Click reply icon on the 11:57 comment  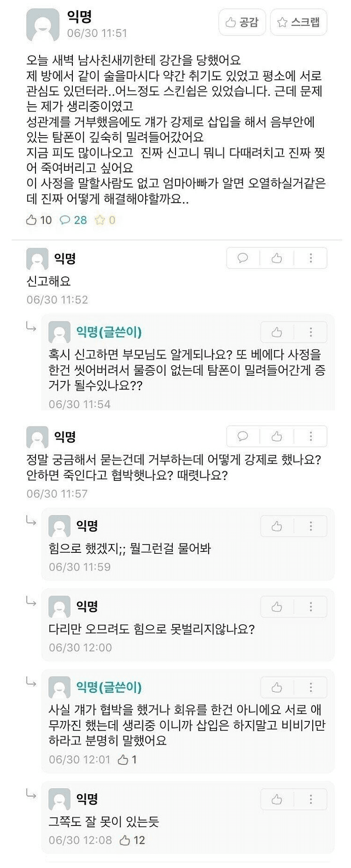click(x=243, y=437)
